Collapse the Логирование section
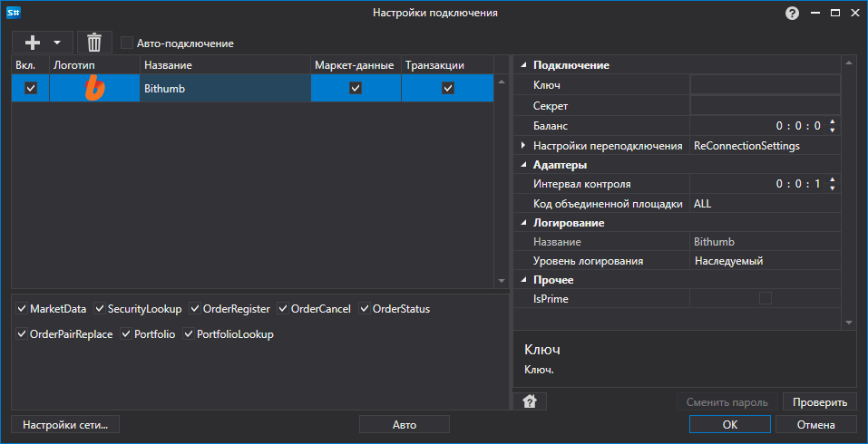Image resolution: width=868 pixels, height=444 pixels. coord(523,223)
